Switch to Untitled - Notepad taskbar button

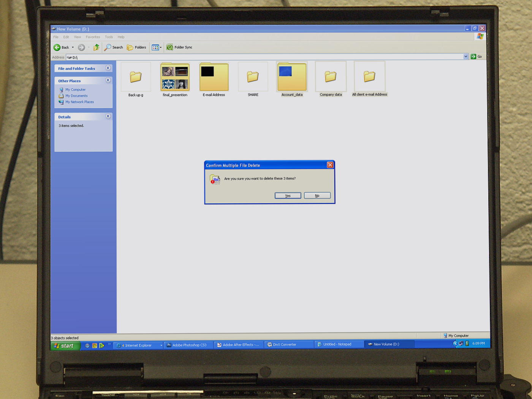coord(339,344)
